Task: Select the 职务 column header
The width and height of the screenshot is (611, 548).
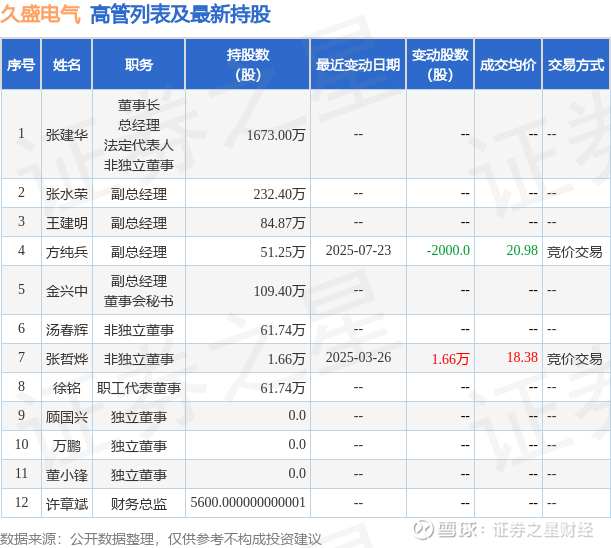Action: 139,64
